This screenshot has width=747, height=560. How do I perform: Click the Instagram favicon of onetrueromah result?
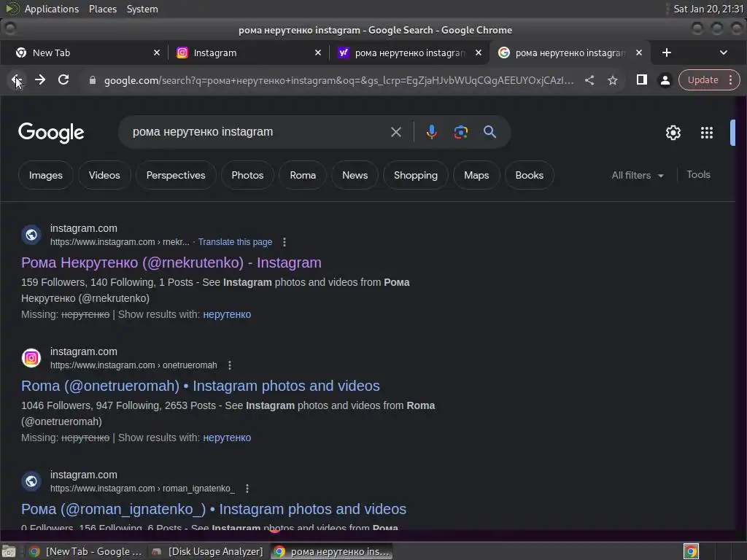click(x=31, y=358)
